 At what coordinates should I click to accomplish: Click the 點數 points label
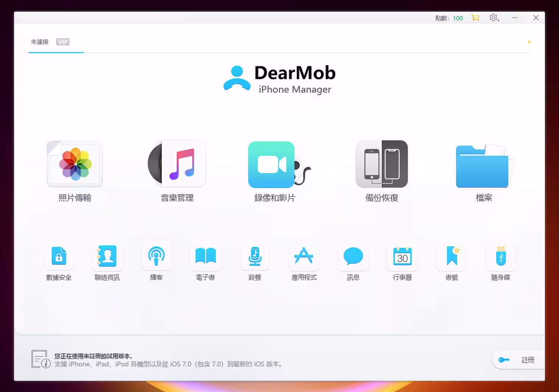tap(442, 18)
